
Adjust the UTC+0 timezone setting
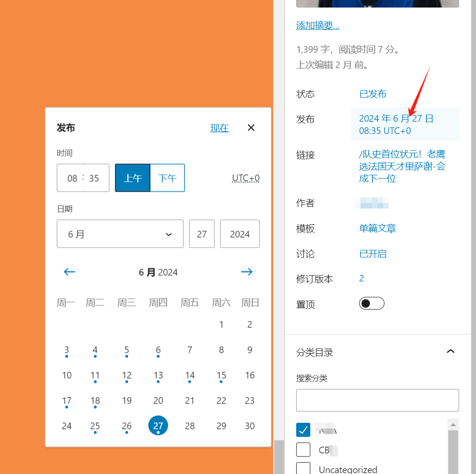click(246, 178)
